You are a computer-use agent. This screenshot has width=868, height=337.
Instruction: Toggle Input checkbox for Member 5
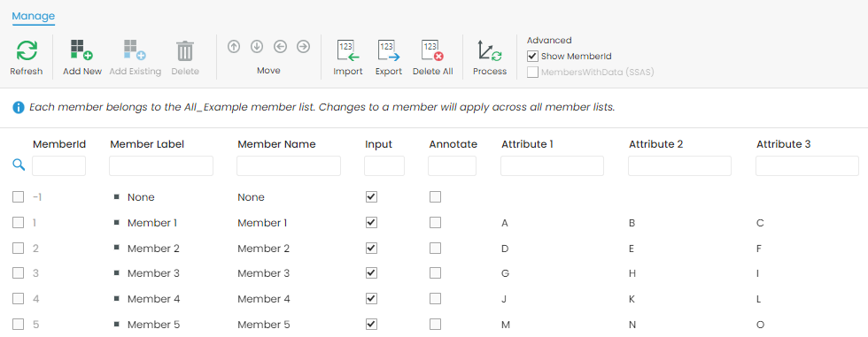(371, 324)
